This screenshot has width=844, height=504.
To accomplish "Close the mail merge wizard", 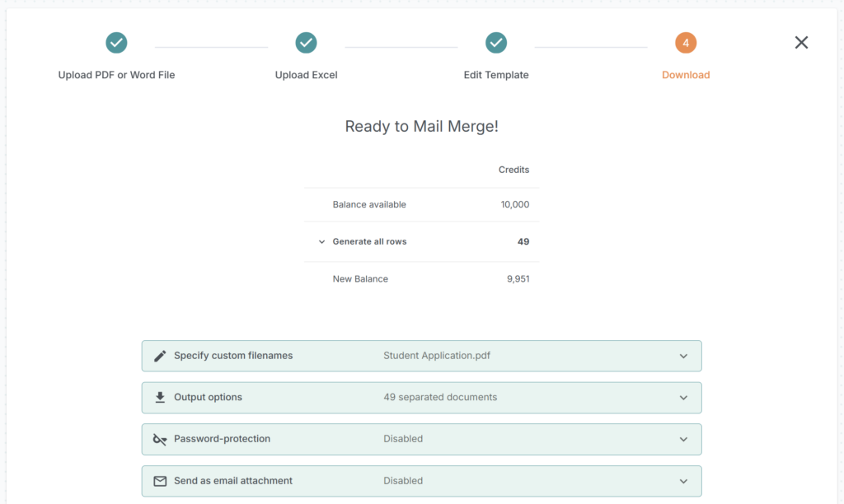I will click(801, 43).
